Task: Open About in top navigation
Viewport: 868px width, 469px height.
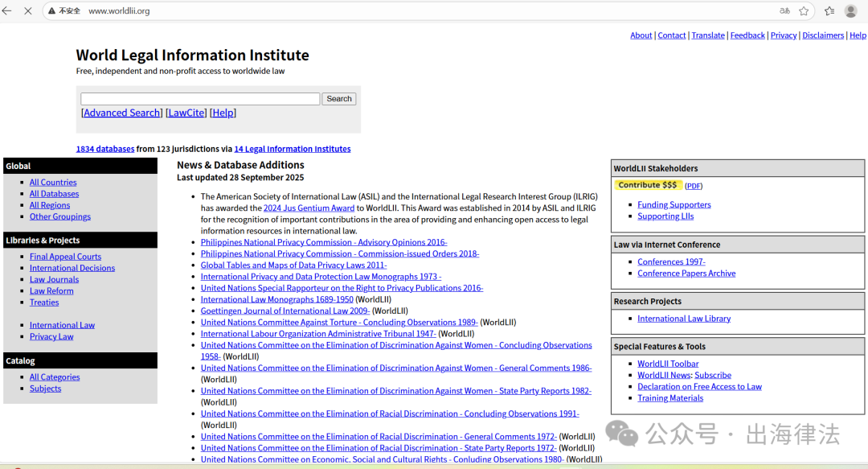Action: 641,35
